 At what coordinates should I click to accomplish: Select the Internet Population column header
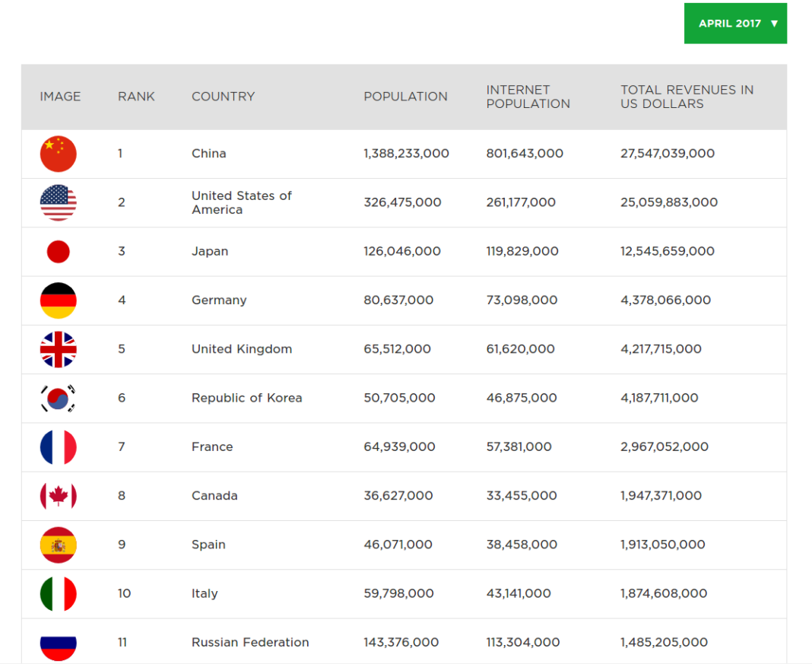528,97
